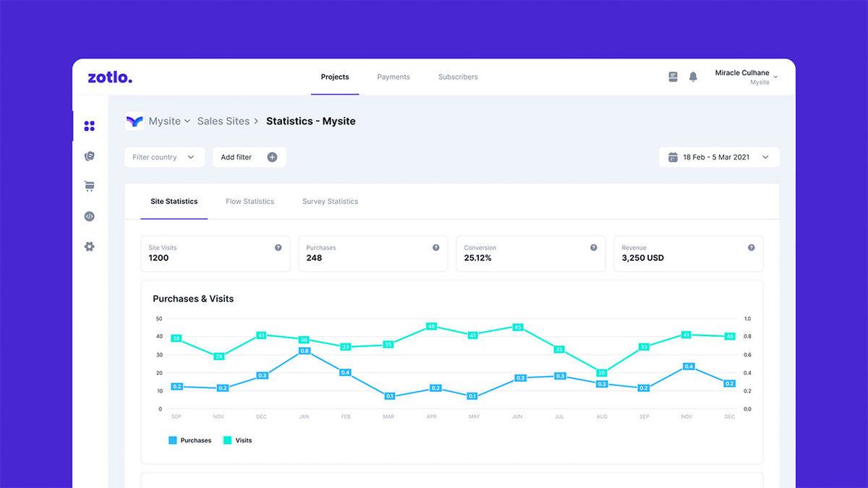Open the Payments top navigation tab
This screenshot has height=488, width=868.
coord(393,77)
